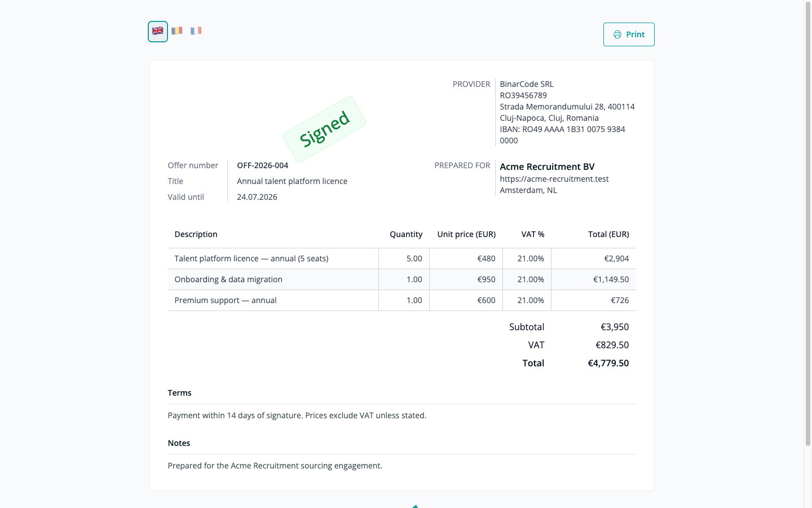Switch language using the Romanian flag
This screenshot has height=508, width=812.
[177, 31]
